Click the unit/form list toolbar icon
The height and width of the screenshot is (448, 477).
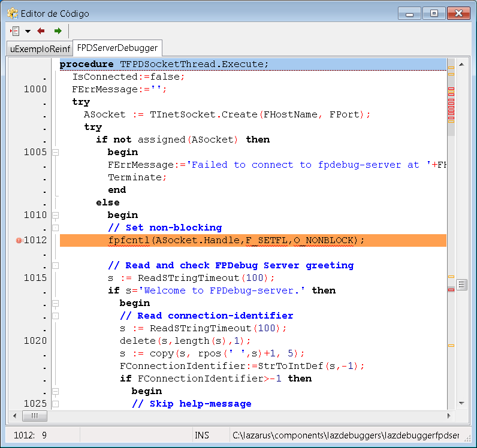15,31
